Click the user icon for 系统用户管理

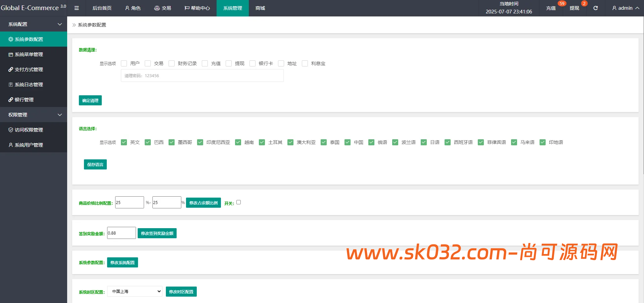[x=11, y=145]
